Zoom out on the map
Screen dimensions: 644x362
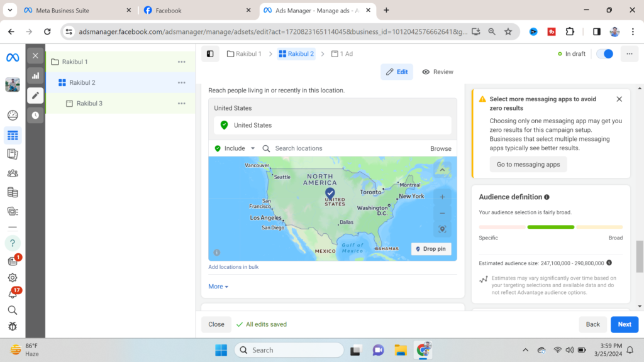pos(442,213)
